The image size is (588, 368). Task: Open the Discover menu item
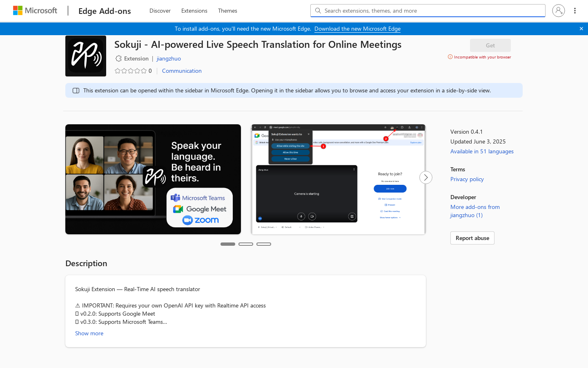point(160,11)
